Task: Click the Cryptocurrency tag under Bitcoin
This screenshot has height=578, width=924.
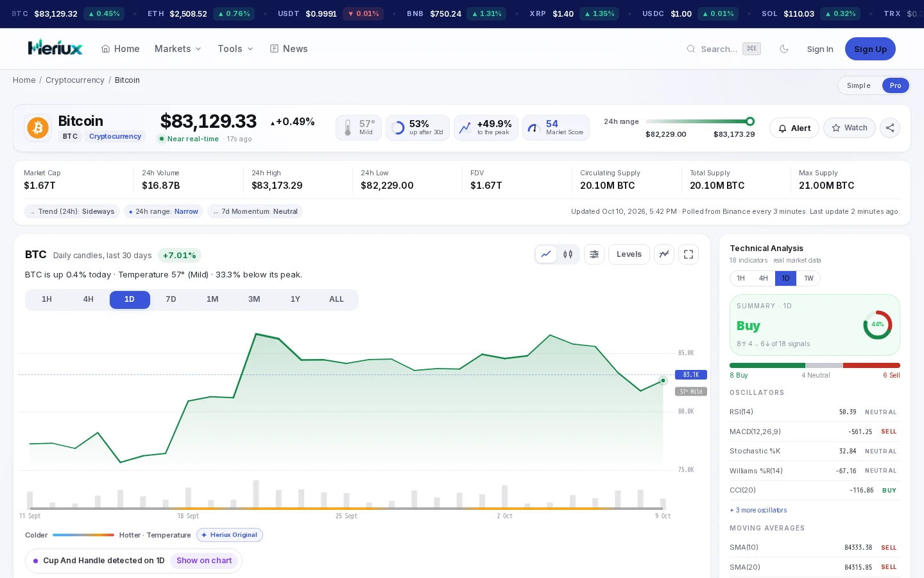Action: 115,137
